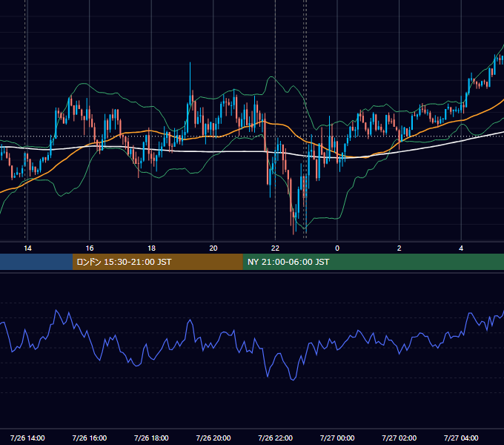Click the London 15:30-21:00 JST session bar
Screen dimensions: 504x445
[x=157, y=262]
